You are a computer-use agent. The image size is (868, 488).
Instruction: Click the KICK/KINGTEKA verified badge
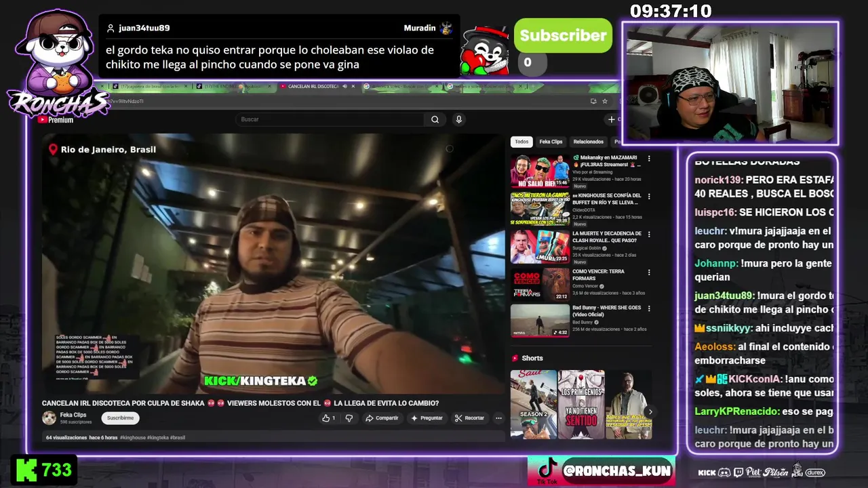[313, 381]
